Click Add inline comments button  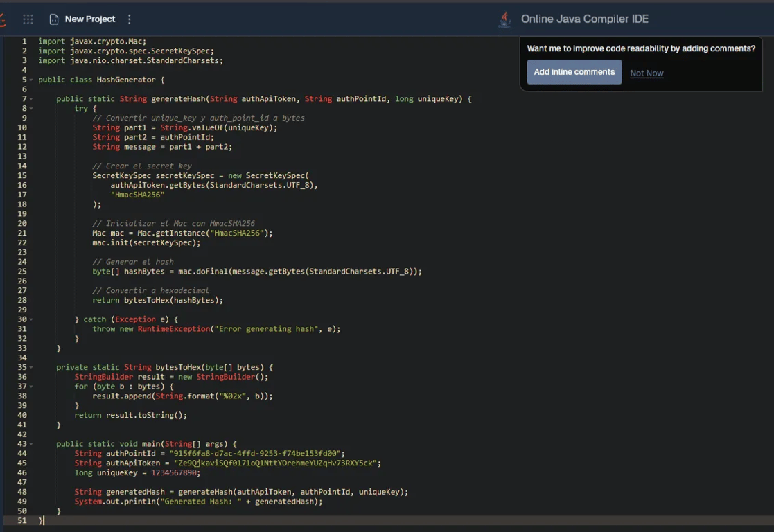(574, 72)
